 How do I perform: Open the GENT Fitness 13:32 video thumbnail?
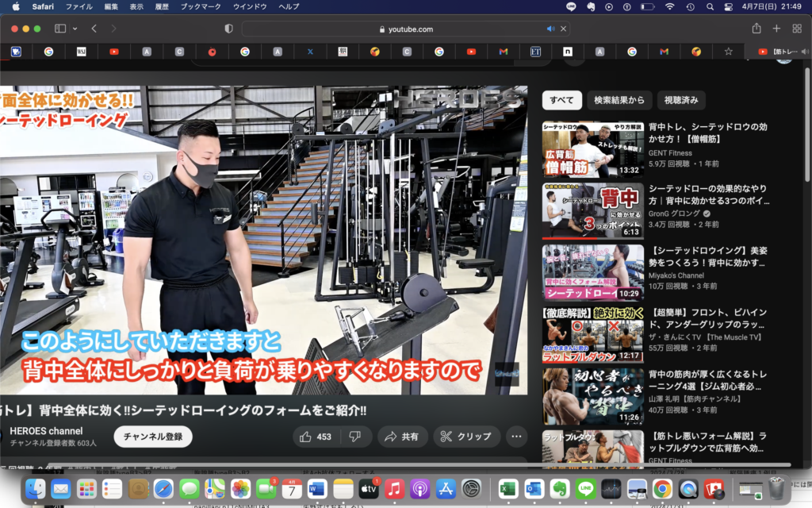(x=592, y=149)
